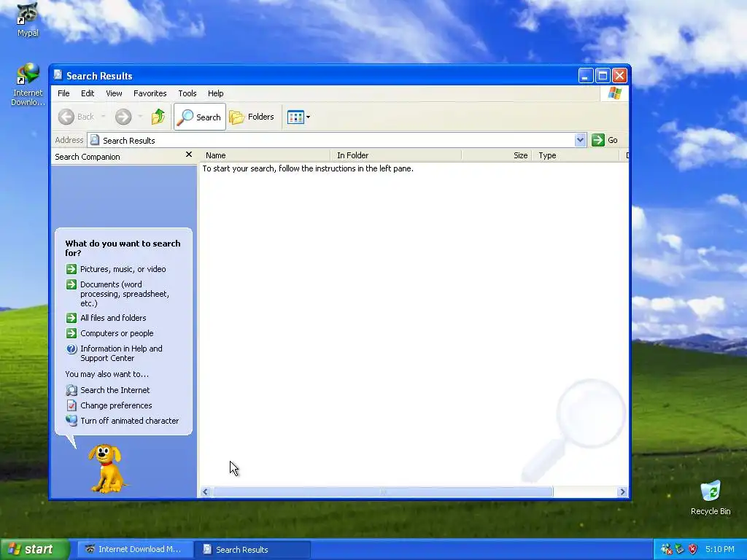Open the Forward history dropdown arrow
The image size is (747, 560).
[x=140, y=117]
